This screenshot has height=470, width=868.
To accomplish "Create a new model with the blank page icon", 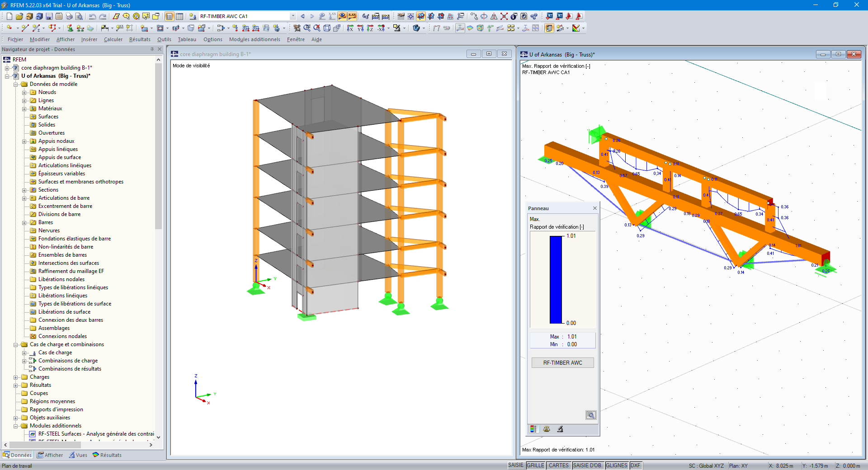I will click(x=9, y=16).
